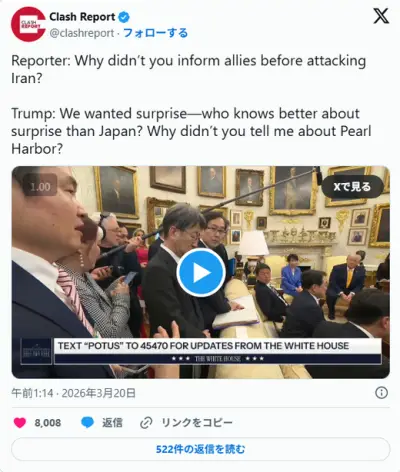Click リンクをコピー to copy link
Image resolution: width=400 pixels, height=472 pixels.
(x=197, y=423)
